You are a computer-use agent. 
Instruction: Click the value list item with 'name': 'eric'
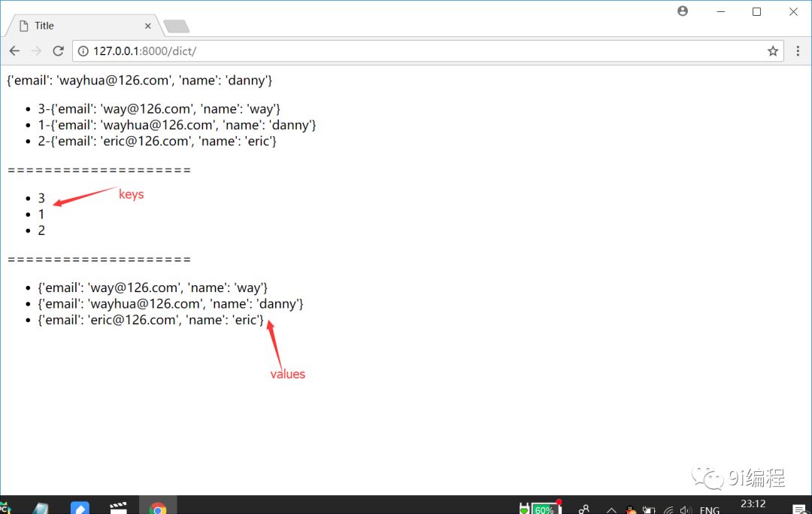[x=150, y=320]
